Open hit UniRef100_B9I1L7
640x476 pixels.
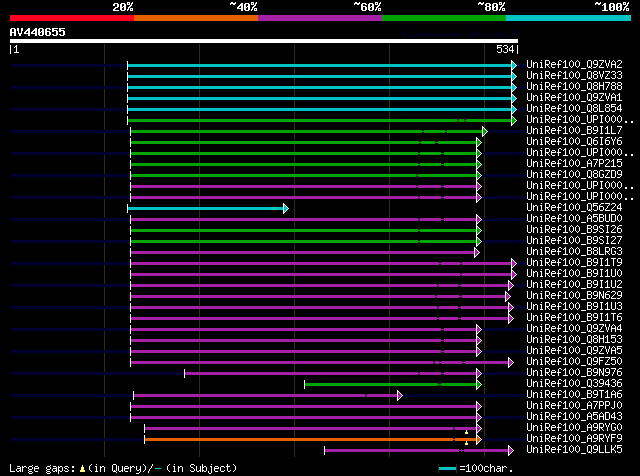(574, 131)
